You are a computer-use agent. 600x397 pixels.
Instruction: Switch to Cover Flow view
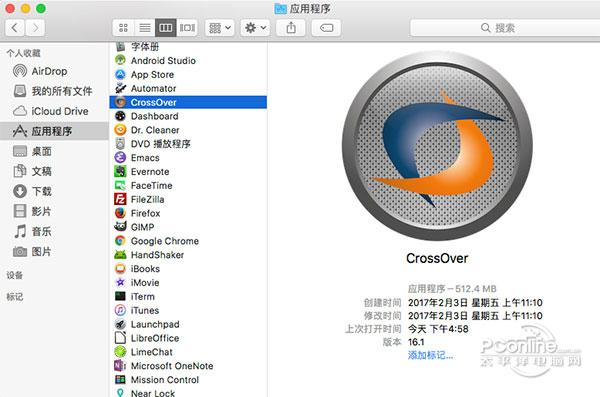tap(187, 28)
